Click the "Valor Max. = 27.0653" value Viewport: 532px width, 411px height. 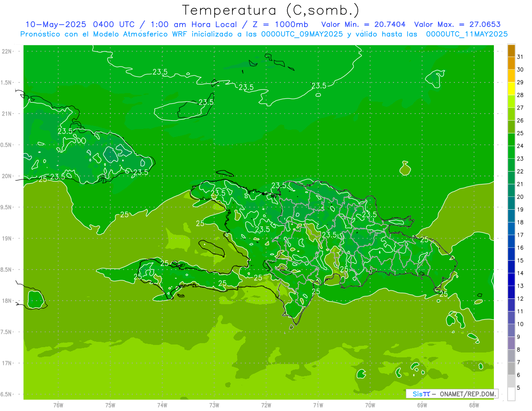458,24
